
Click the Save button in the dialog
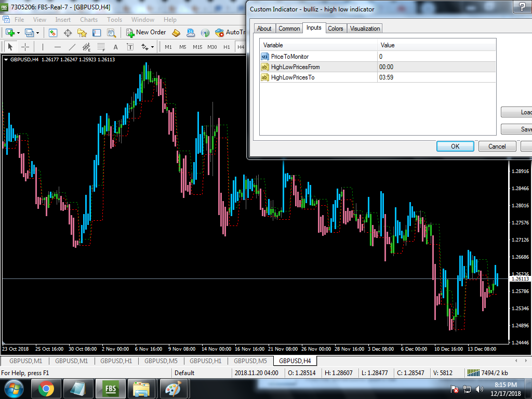[x=516, y=129]
